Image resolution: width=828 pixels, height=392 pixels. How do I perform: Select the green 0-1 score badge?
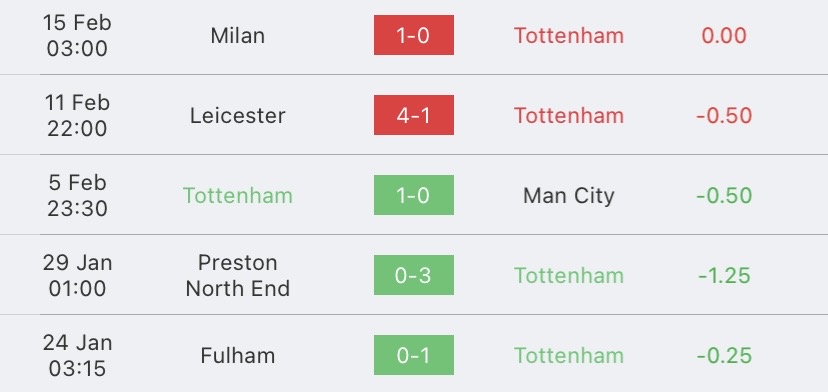coord(413,354)
